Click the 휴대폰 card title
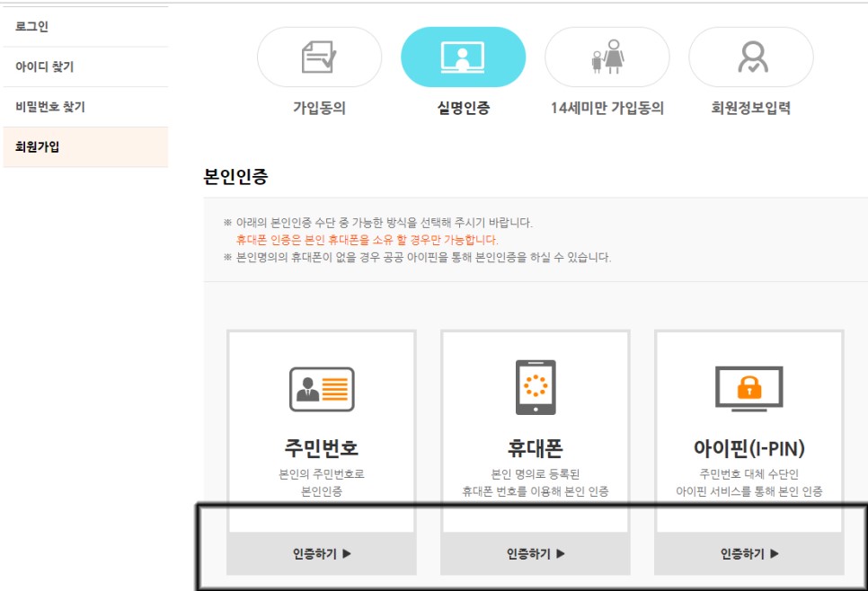The height and width of the screenshot is (591, 868). [x=536, y=447]
